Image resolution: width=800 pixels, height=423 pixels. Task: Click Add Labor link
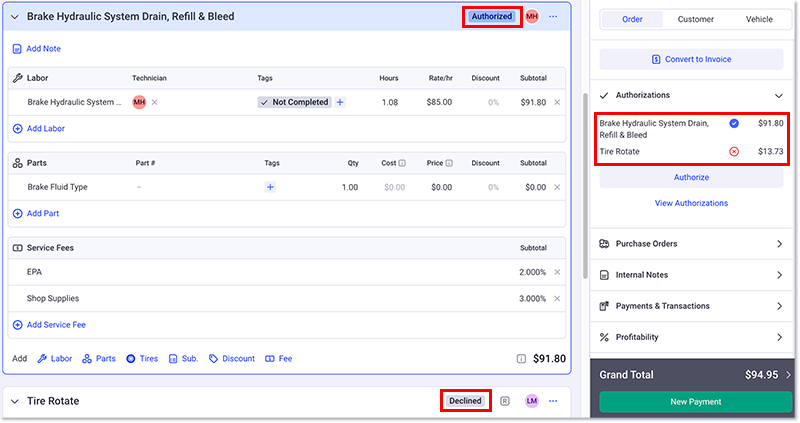click(x=39, y=129)
